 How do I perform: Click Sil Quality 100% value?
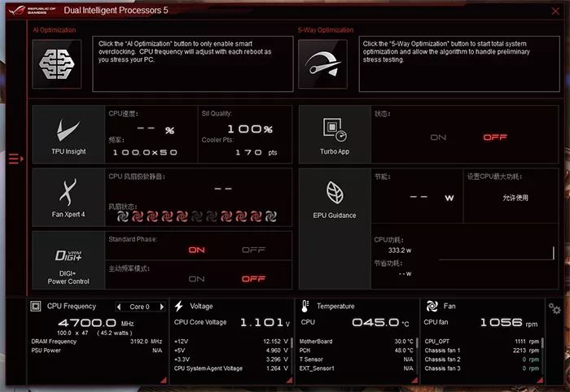[250, 128]
